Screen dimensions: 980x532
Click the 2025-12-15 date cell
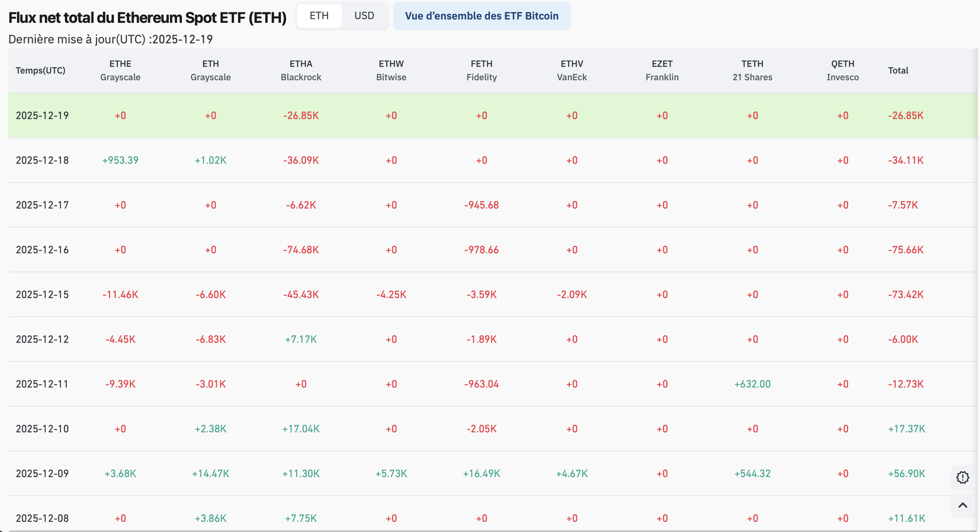coord(42,295)
